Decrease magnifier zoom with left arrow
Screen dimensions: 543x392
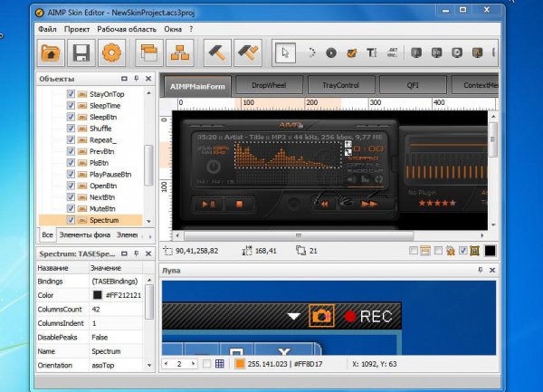(167, 364)
